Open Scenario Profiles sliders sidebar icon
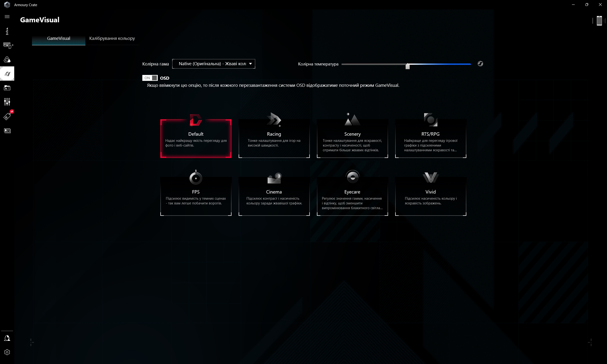Screen dimensions: 607x364 point(7,102)
